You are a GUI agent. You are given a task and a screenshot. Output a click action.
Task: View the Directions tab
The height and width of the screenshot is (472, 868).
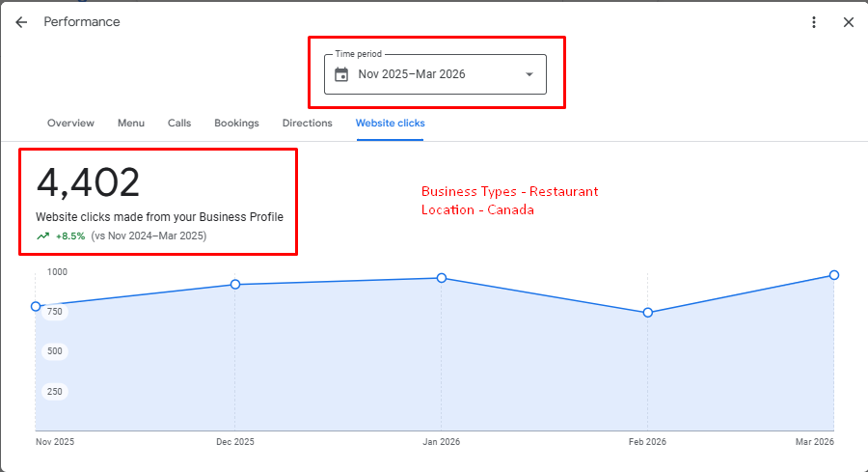click(x=307, y=124)
